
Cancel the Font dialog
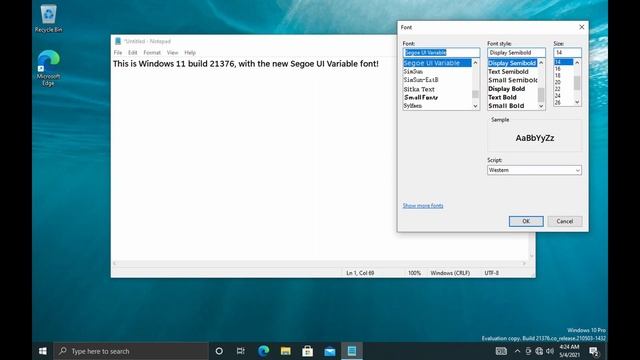pyautogui.click(x=565, y=221)
